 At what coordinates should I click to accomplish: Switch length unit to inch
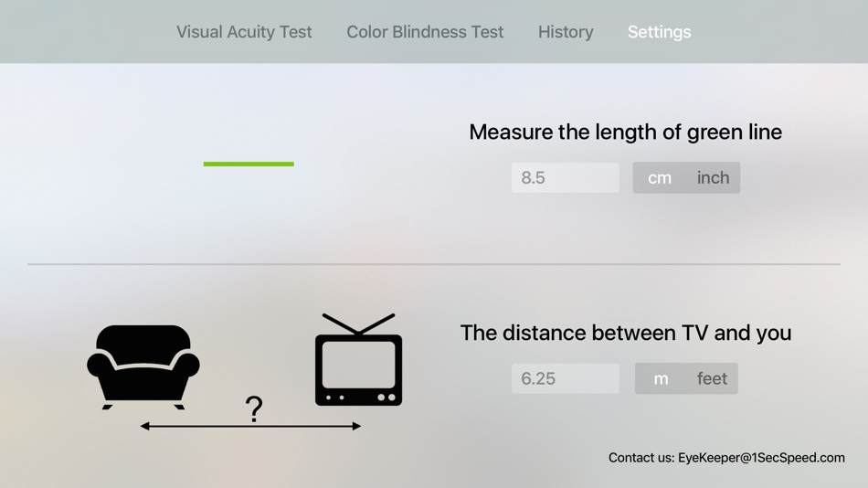click(x=713, y=178)
